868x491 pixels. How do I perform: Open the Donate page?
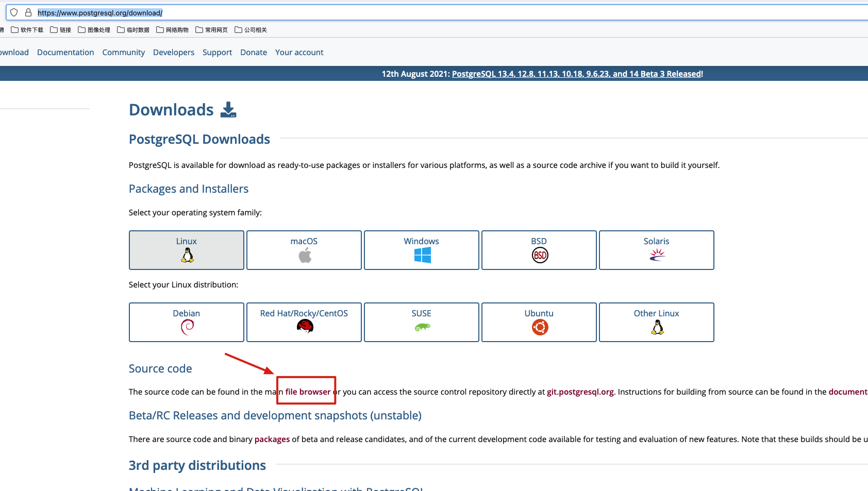point(254,52)
